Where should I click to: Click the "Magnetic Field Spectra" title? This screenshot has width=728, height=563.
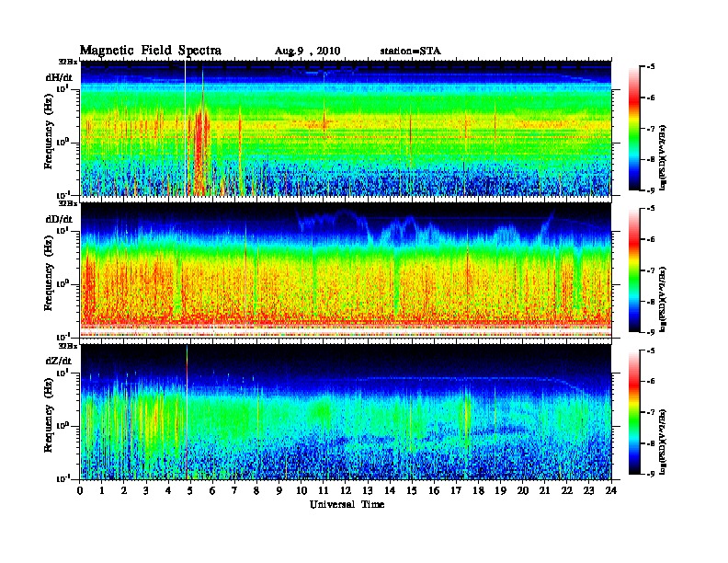(150, 51)
